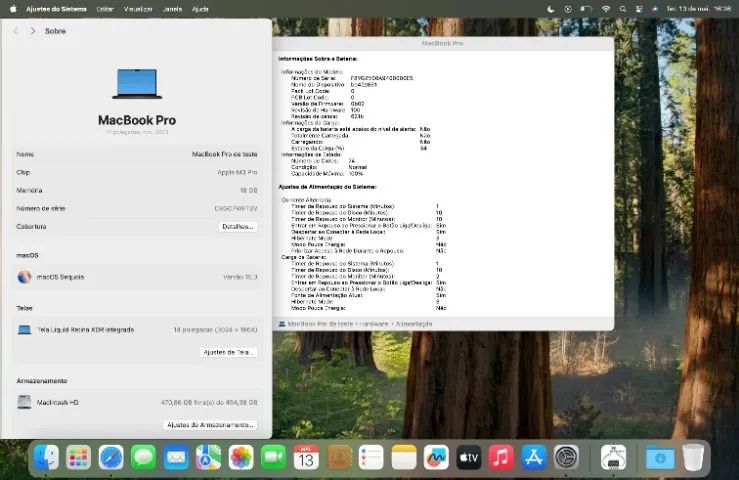Open Photos app in the Dock
This screenshot has height=480, width=739.
coord(241,457)
